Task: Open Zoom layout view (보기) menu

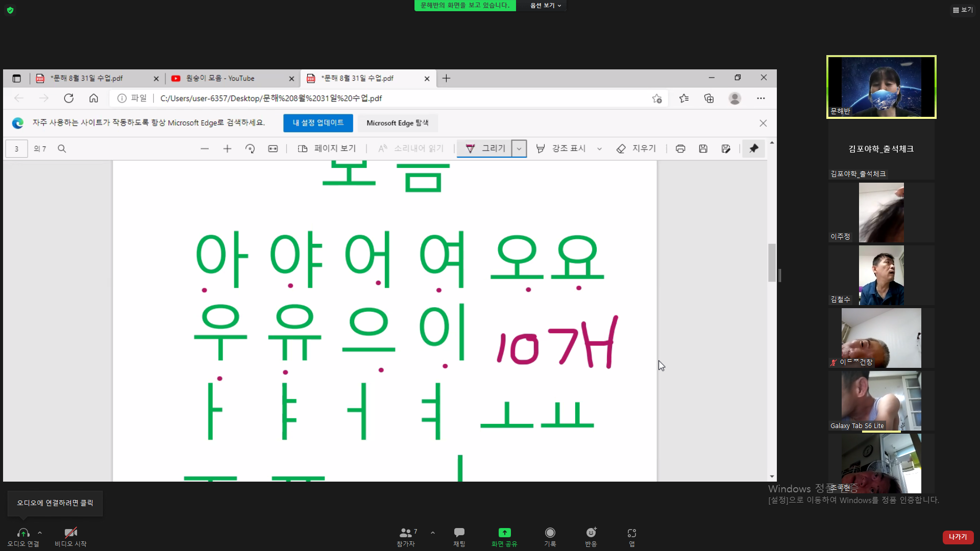Action: (x=963, y=10)
